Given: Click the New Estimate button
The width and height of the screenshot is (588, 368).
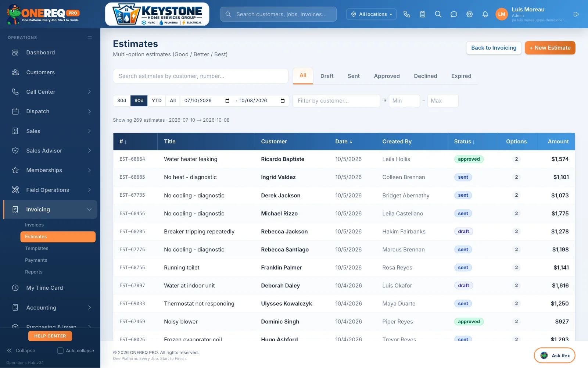Looking at the screenshot, I should (x=550, y=48).
